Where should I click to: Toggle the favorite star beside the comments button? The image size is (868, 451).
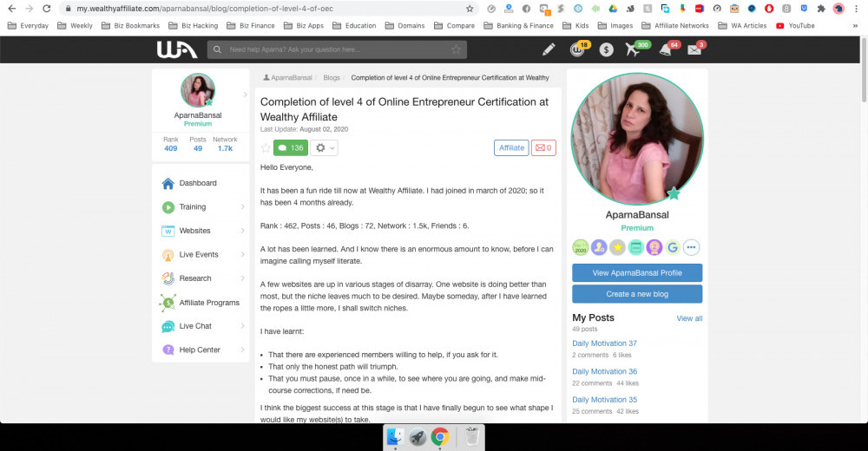266,148
